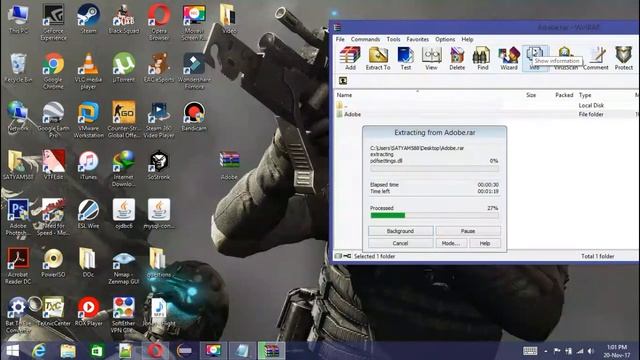
Task: Click the WinRAR taskbar icon
Action: pos(271,351)
